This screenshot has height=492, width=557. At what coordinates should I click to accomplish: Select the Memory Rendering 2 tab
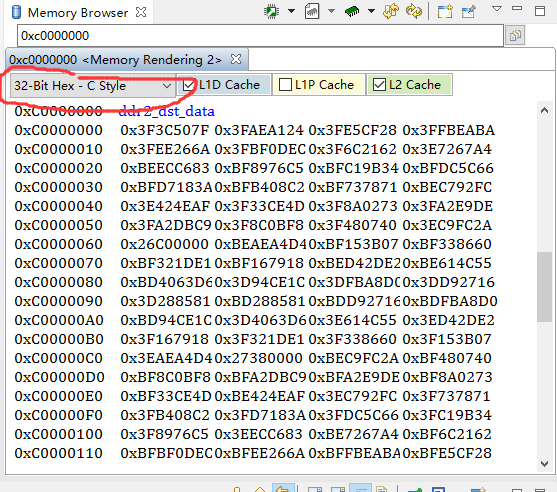[x=115, y=60]
